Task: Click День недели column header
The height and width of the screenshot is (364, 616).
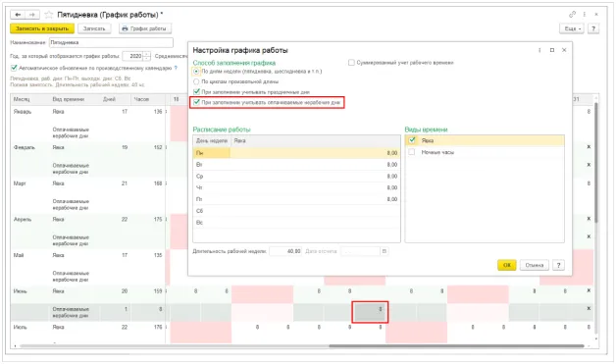Action: click(212, 140)
